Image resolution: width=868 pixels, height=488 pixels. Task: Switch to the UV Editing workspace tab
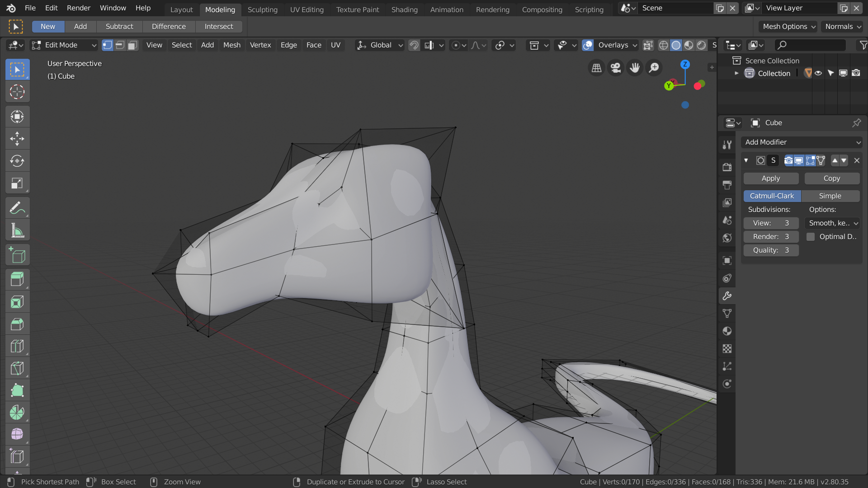point(307,9)
